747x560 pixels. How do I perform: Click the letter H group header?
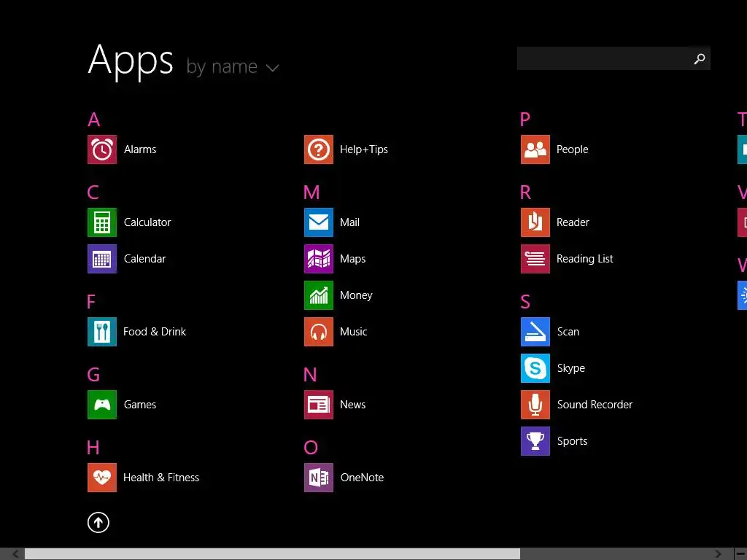point(93,448)
